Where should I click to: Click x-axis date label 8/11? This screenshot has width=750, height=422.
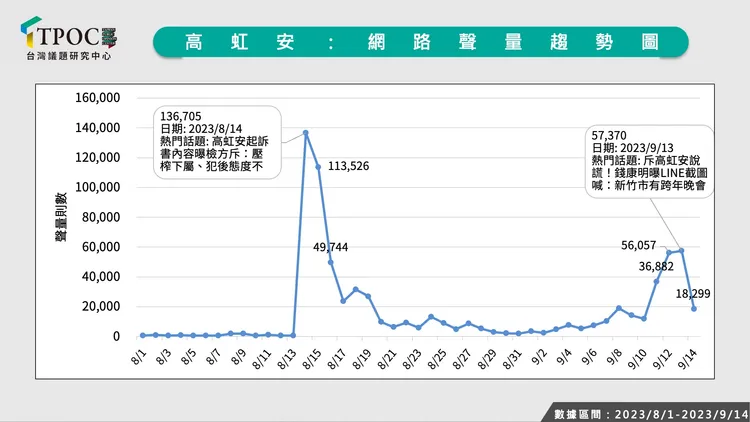tap(261, 359)
